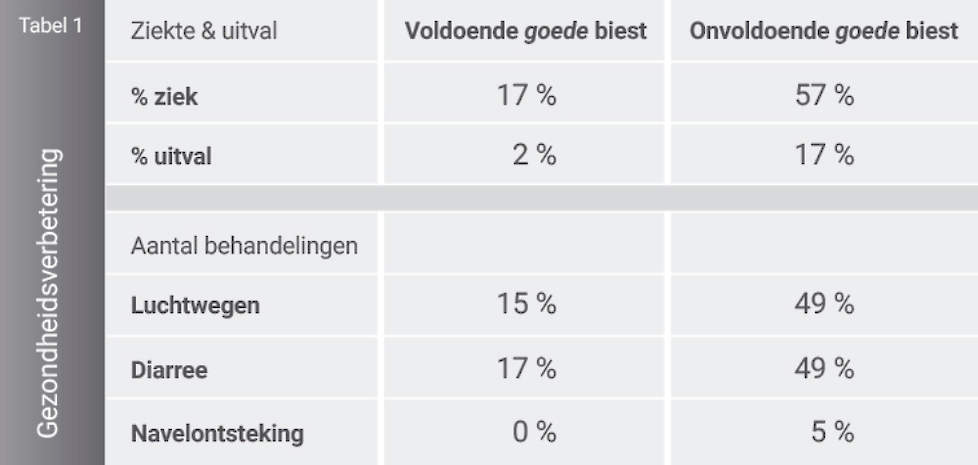The height and width of the screenshot is (465, 978).
Task: Select the 2 % uitval cell
Action: 531,156
